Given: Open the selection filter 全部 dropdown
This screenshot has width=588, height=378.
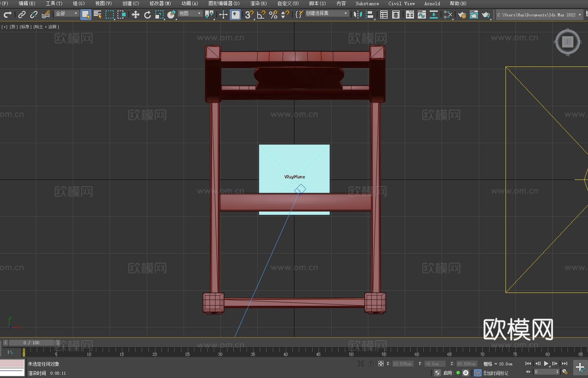Looking at the screenshot, I should tap(67, 13).
